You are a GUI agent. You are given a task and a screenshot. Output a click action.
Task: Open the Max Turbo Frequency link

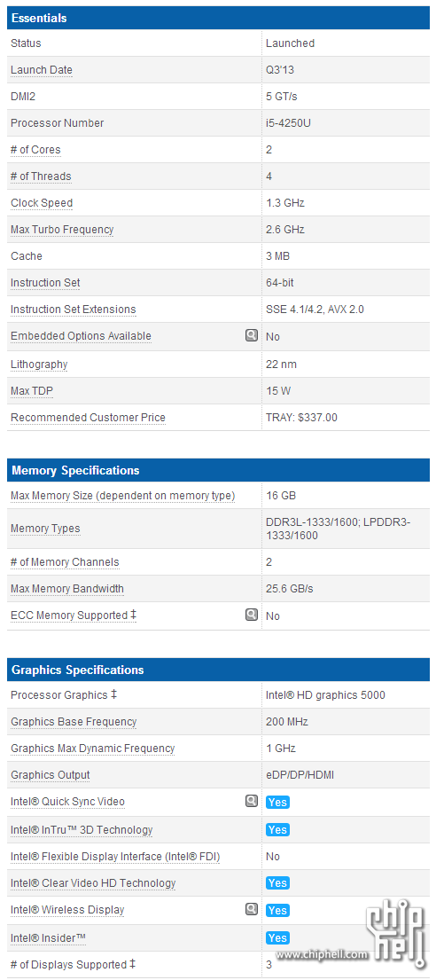(x=62, y=230)
